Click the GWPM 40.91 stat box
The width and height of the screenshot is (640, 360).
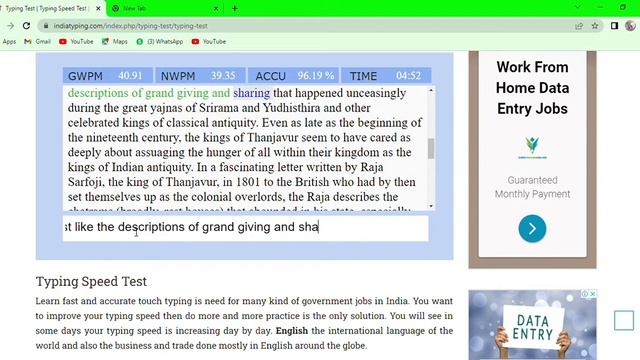[x=108, y=76]
